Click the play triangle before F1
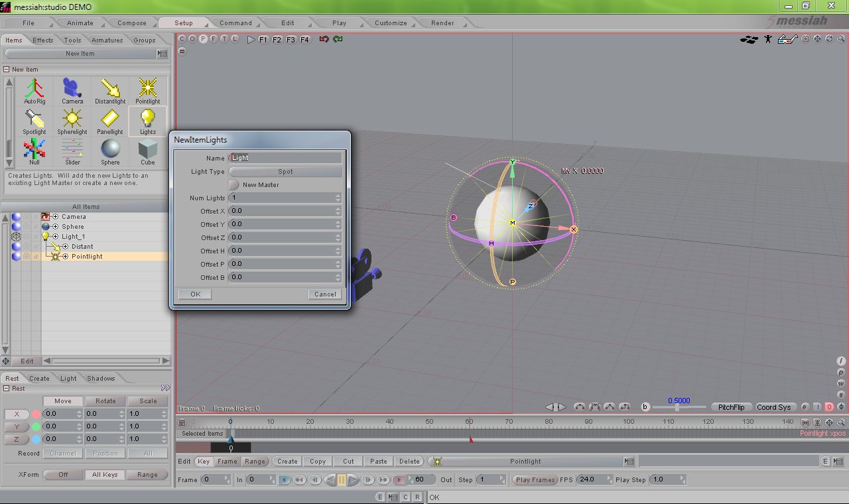 [x=251, y=39]
